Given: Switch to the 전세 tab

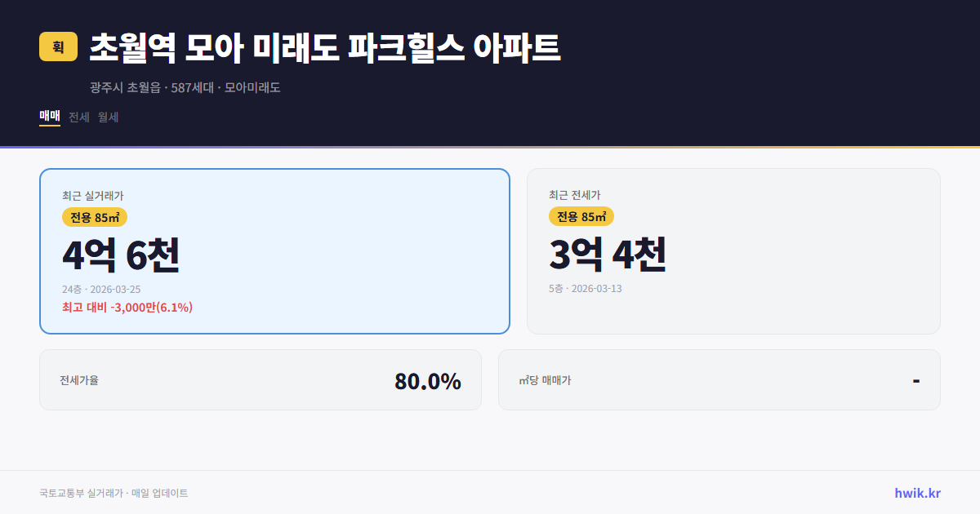Looking at the screenshot, I should 77,117.
